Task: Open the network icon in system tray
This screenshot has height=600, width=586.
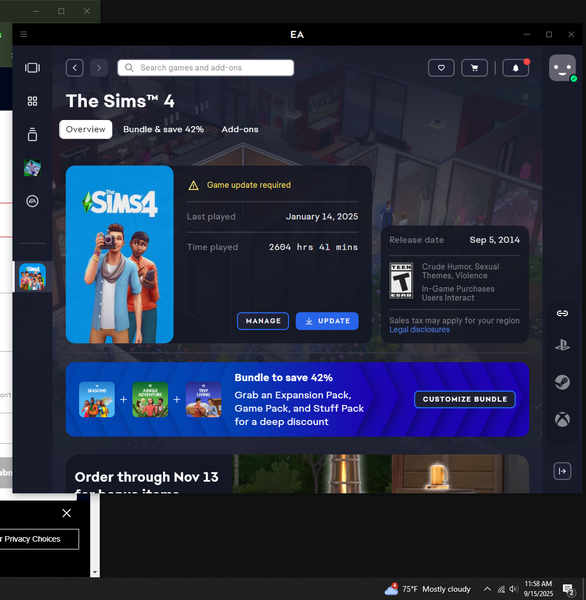Action: click(x=501, y=589)
